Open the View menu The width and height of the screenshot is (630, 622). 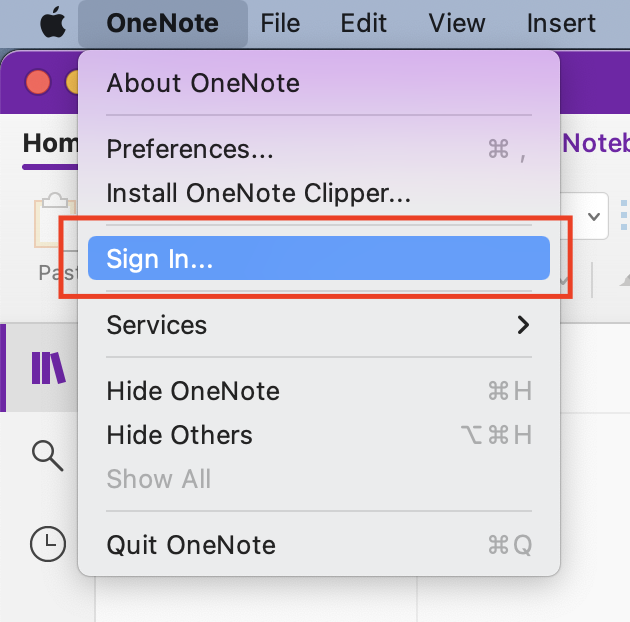coord(457,23)
